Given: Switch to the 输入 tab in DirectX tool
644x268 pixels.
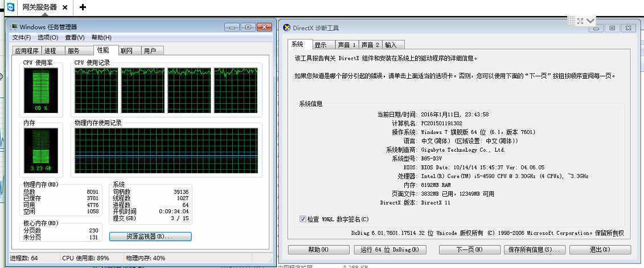Looking at the screenshot, I should click(x=392, y=45).
